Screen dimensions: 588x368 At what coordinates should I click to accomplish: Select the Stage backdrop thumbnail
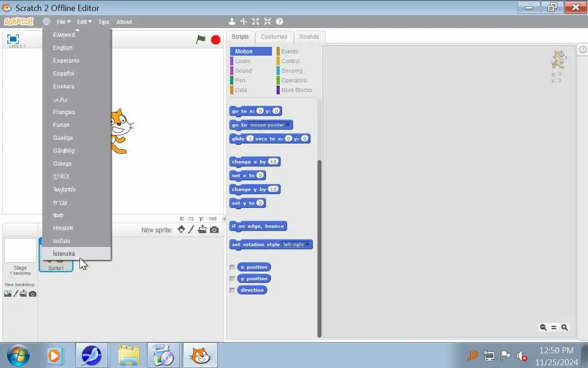click(20, 251)
